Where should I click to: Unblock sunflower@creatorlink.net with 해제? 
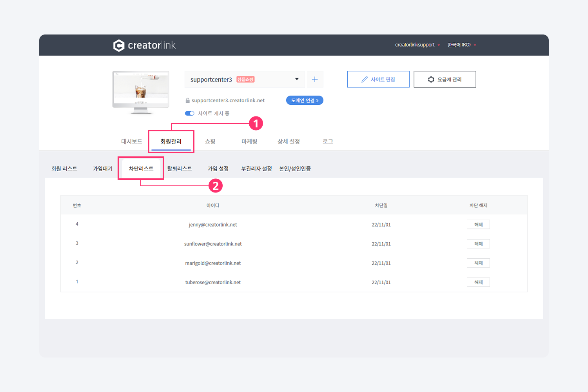pos(478,244)
